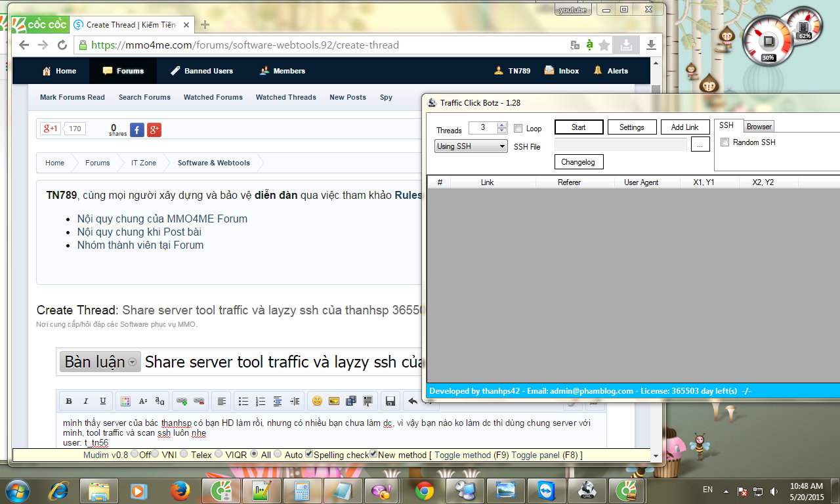
Task: Bookmark this page with the star icon
Action: tap(604, 45)
